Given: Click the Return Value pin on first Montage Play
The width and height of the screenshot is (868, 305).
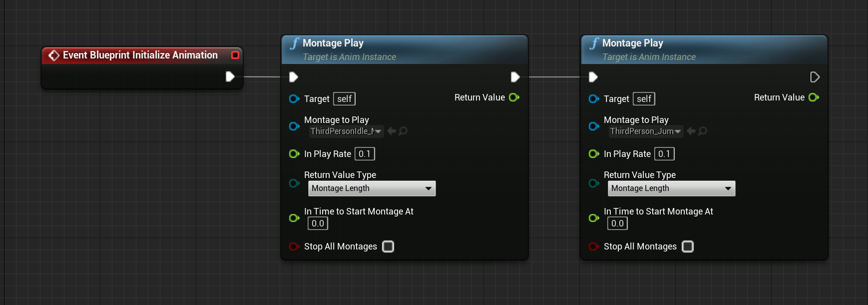Looking at the screenshot, I should click(x=514, y=97).
